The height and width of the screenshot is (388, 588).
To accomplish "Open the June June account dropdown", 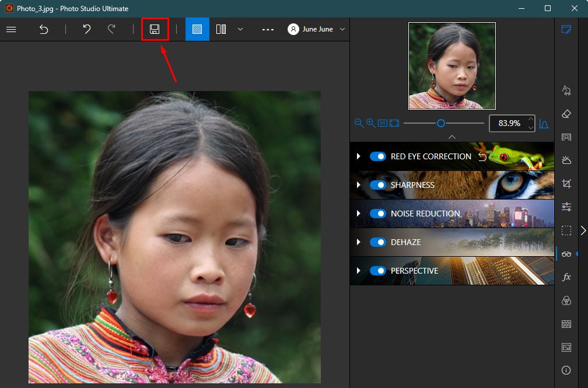I will coord(316,29).
